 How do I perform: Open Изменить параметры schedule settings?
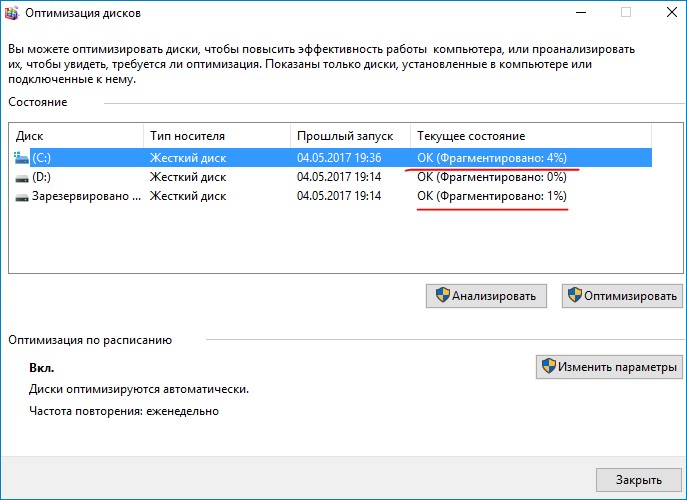point(609,367)
